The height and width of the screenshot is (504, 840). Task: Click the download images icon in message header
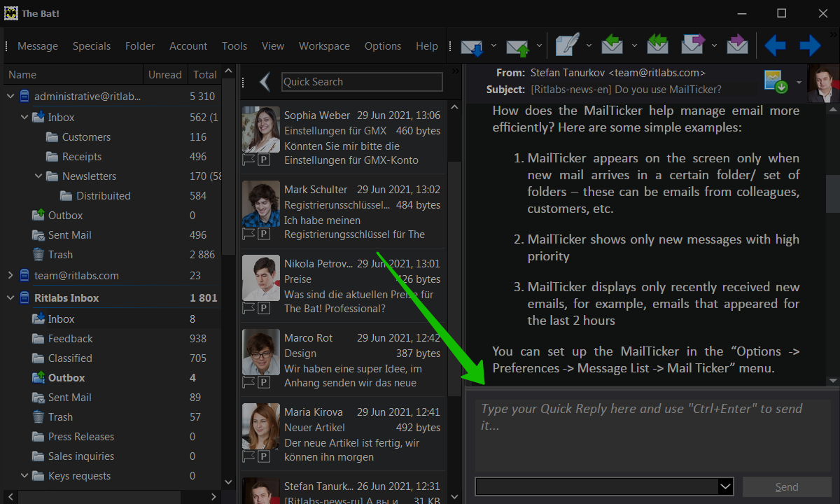pyautogui.click(x=776, y=81)
